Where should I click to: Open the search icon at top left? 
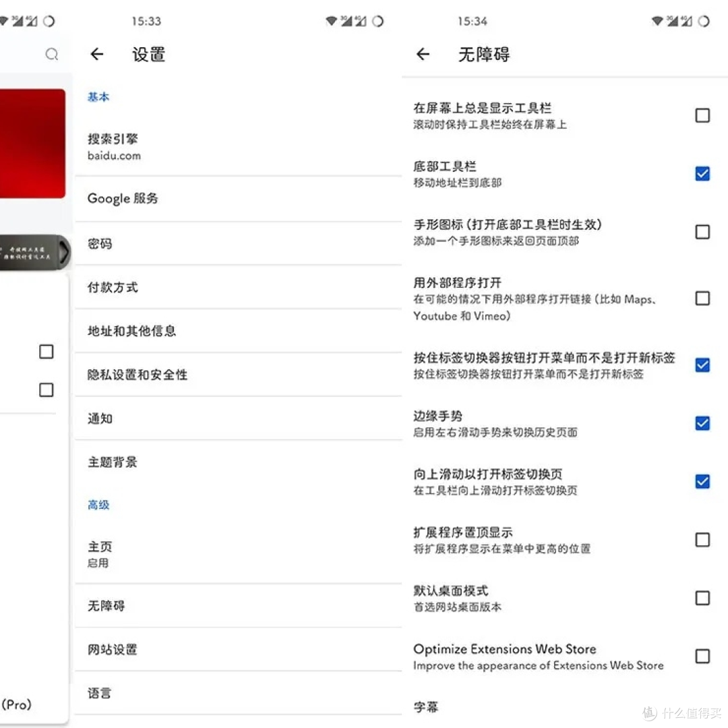(x=52, y=55)
